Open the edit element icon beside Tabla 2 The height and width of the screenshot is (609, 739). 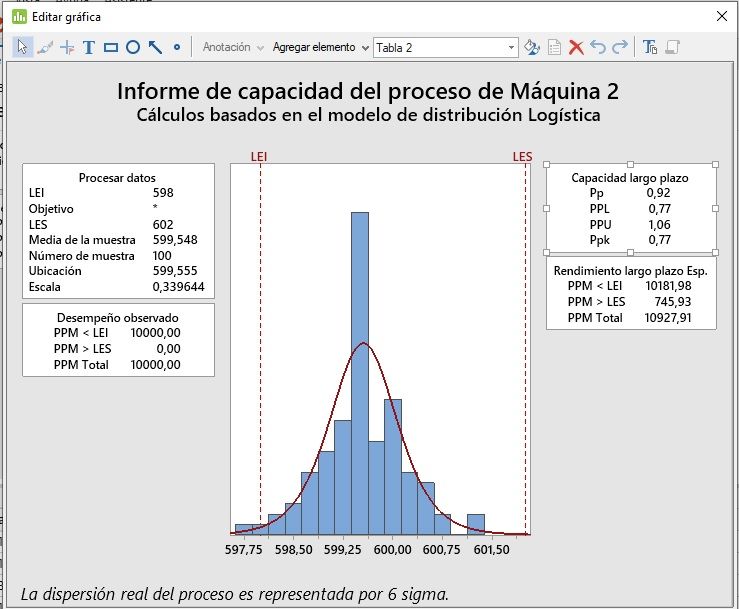pyautogui.click(x=532, y=47)
